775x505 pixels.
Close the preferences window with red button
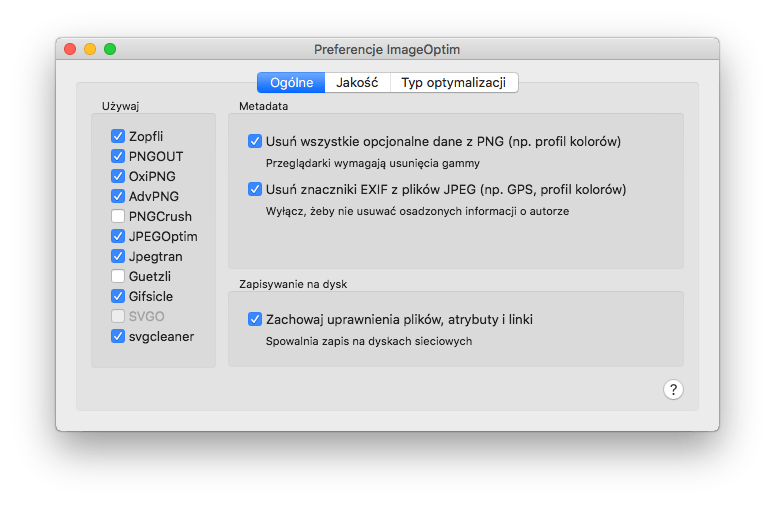coord(70,49)
